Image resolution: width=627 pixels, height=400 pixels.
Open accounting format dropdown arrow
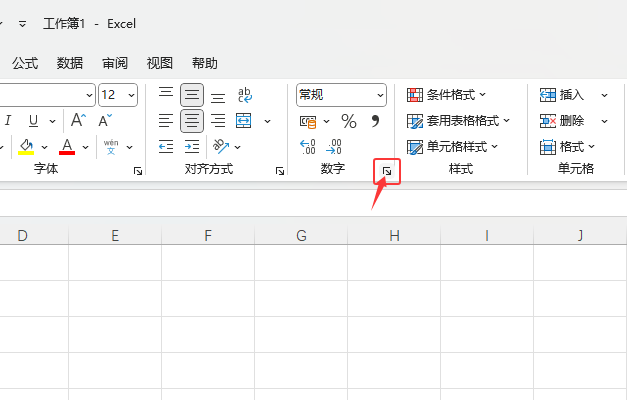[x=326, y=121]
